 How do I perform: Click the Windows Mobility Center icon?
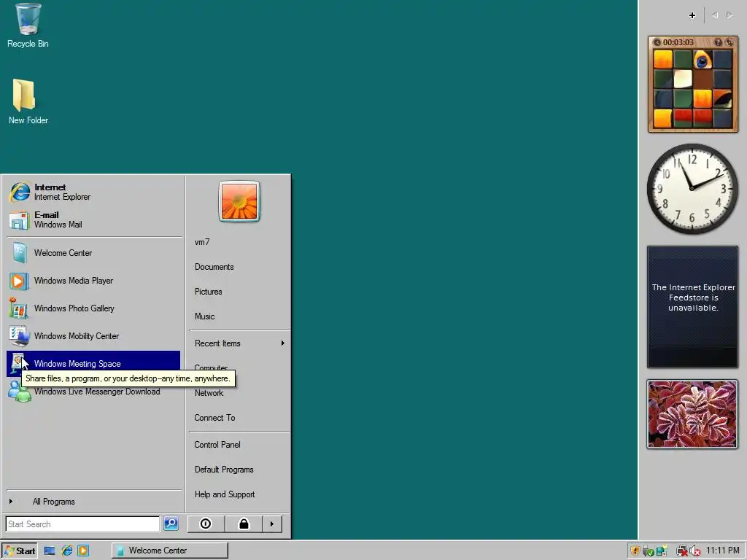click(19, 336)
